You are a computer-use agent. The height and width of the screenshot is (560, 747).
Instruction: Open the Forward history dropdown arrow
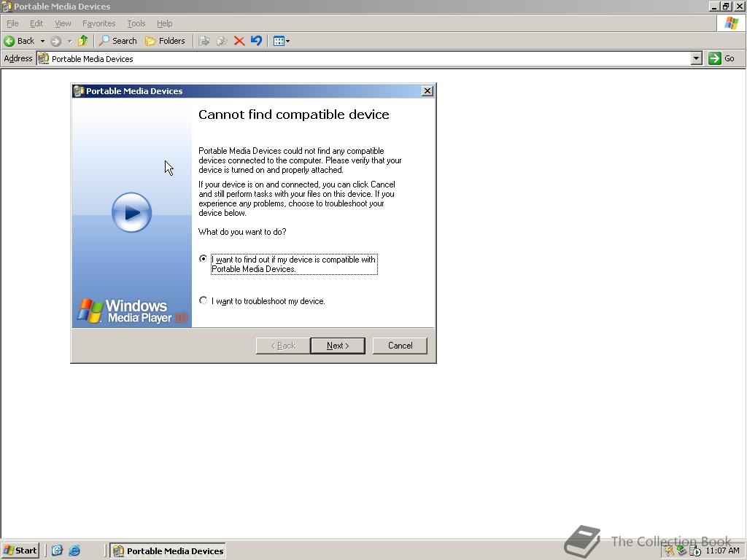coord(69,41)
